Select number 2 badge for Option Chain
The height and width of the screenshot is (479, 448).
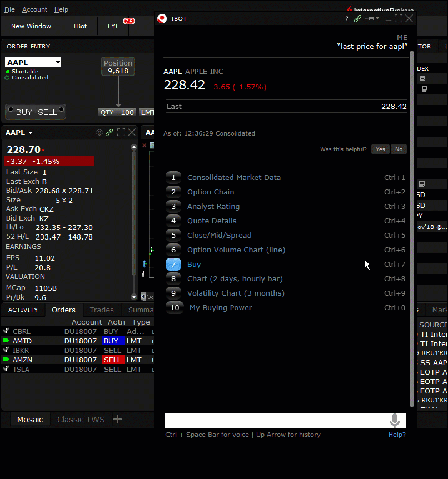173,192
